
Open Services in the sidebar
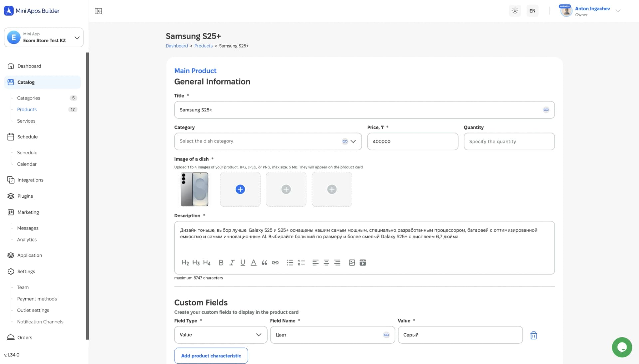[x=26, y=121]
